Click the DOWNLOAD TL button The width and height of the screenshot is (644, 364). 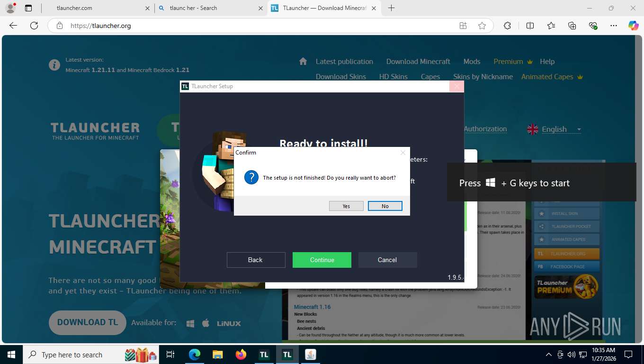pos(88,322)
